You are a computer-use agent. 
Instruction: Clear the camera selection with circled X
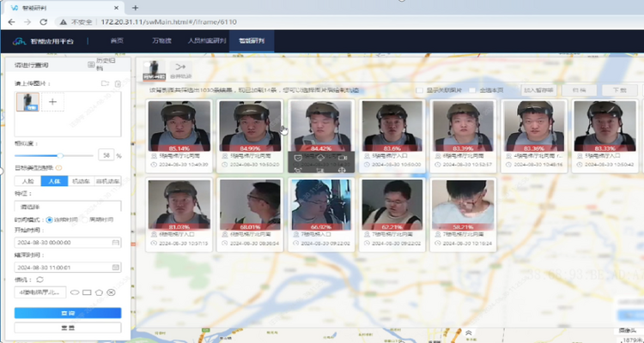point(111,292)
